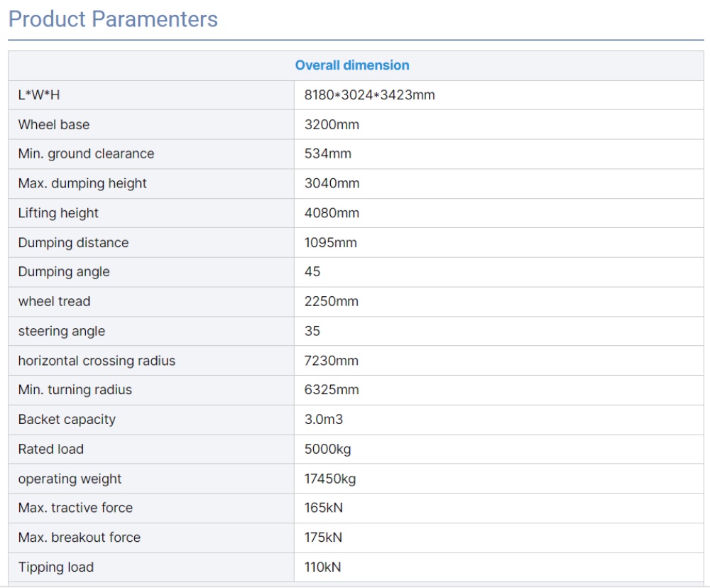The image size is (710, 588).
Task: Select the Max. breakout force label
Action: [80, 538]
